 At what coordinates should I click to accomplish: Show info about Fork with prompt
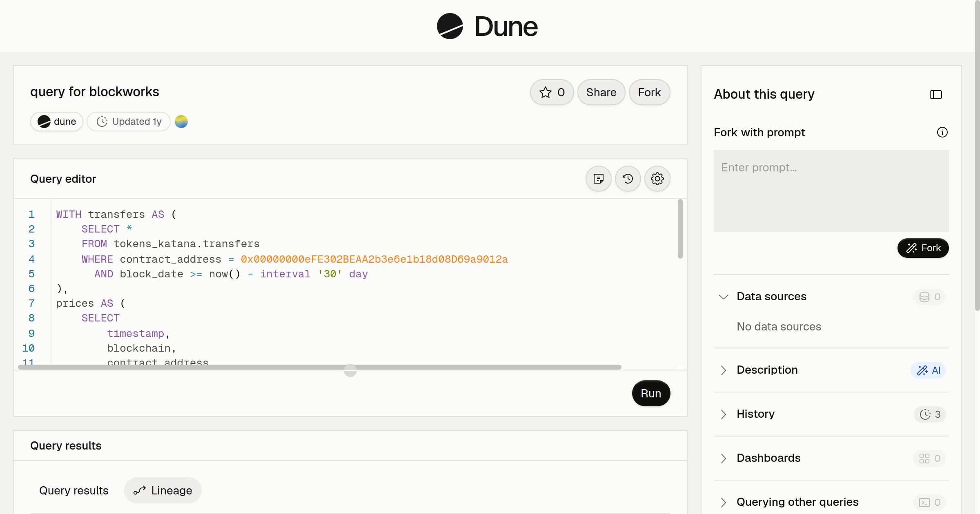click(x=942, y=132)
